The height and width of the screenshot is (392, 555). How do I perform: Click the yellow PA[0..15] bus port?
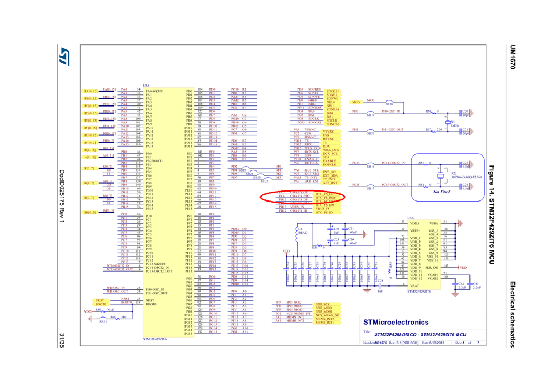(x=91, y=91)
